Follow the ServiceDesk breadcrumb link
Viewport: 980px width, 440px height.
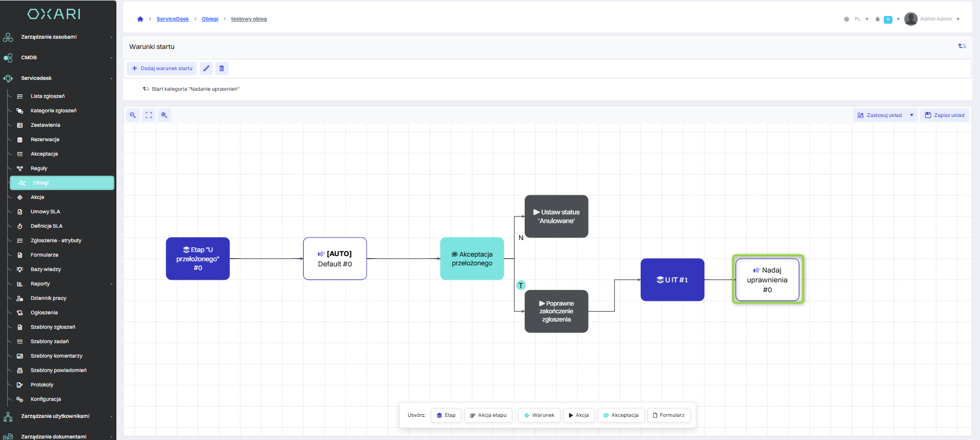pyautogui.click(x=173, y=19)
